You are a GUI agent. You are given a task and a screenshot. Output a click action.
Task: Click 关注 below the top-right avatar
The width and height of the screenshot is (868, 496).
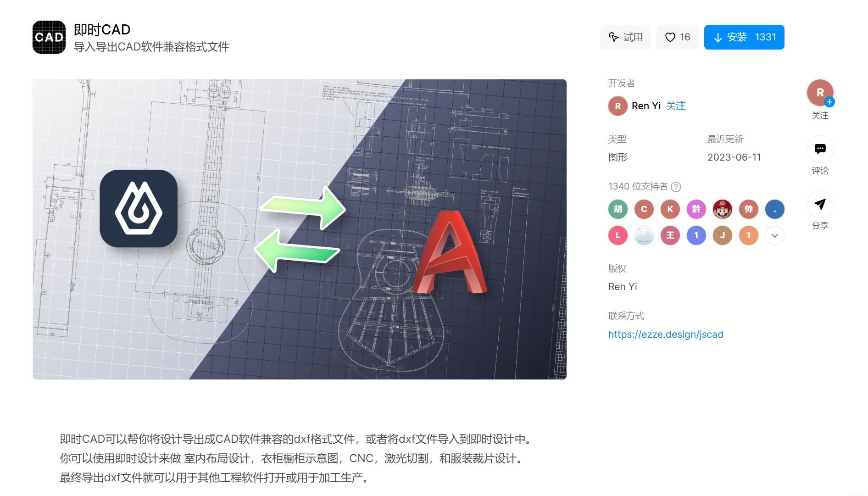[x=820, y=116]
